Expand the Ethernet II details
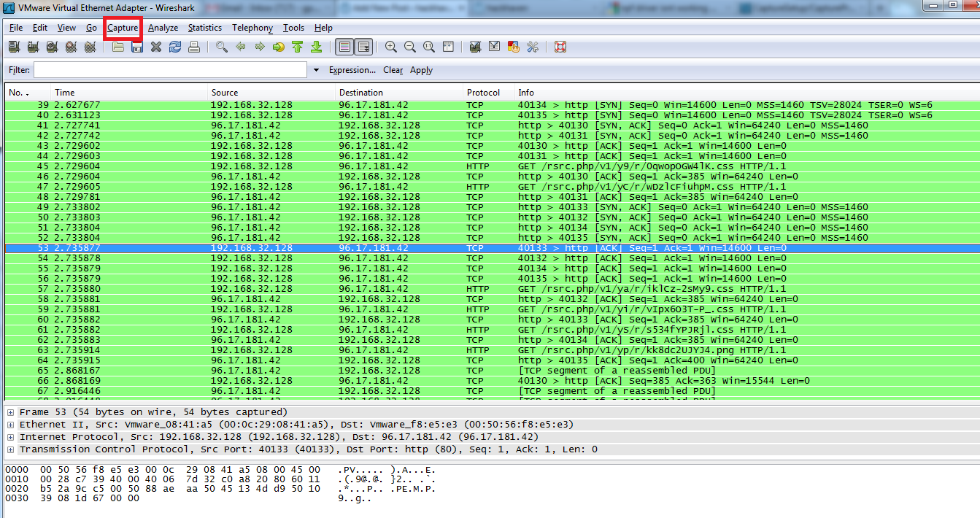 pos(10,425)
